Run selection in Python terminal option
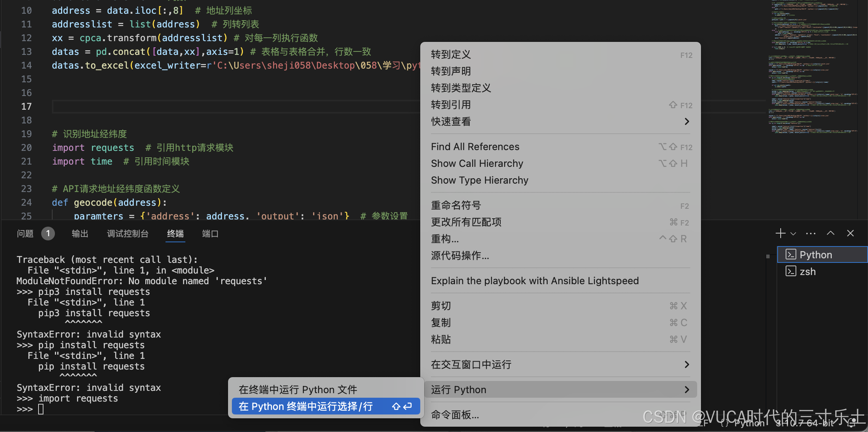868x432 pixels. pos(305,406)
